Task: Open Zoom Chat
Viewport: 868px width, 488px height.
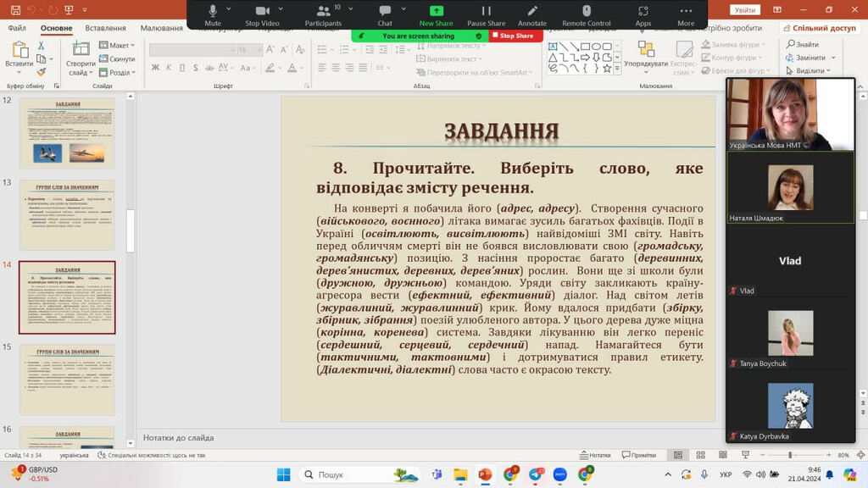Action: point(385,11)
